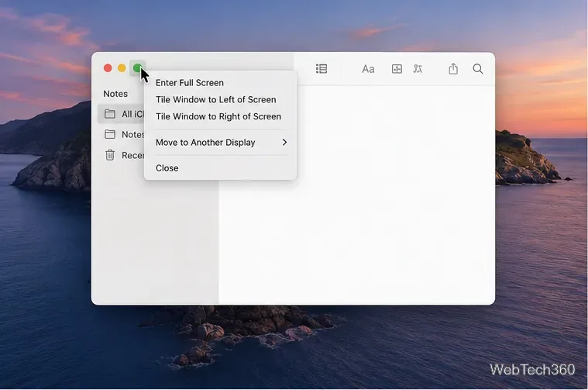Click the translate icon beside the table icon
The height and width of the screenshot is (390, 588).
418,69
